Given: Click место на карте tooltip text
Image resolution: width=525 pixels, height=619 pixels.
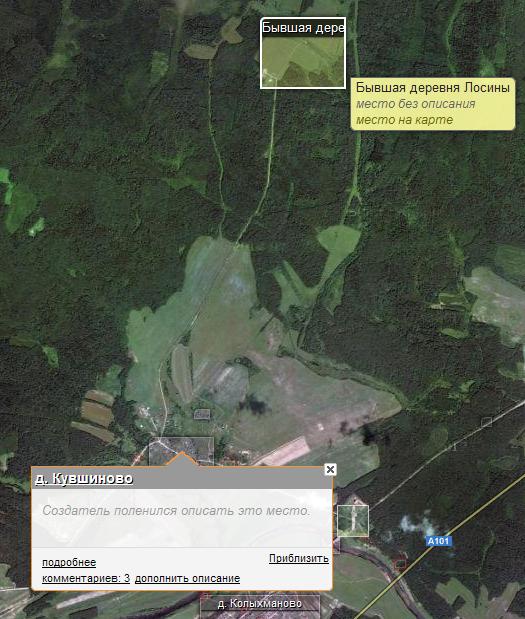Looking at the screenshot, I should click(x=405, y=120).
